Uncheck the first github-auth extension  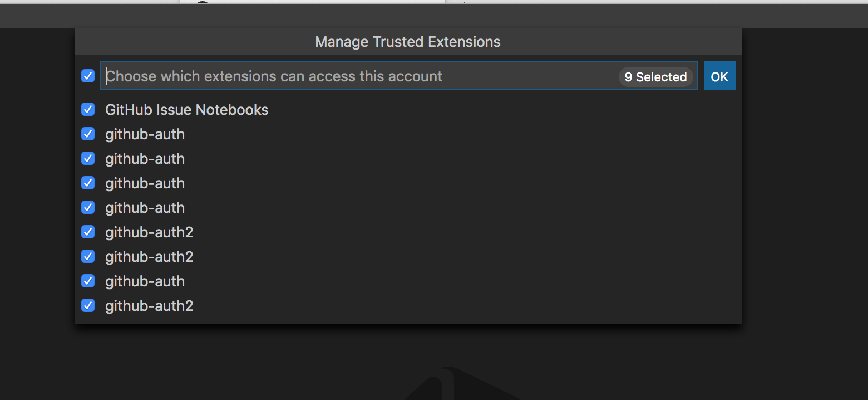pyautogui.click(x=88, y=134)
